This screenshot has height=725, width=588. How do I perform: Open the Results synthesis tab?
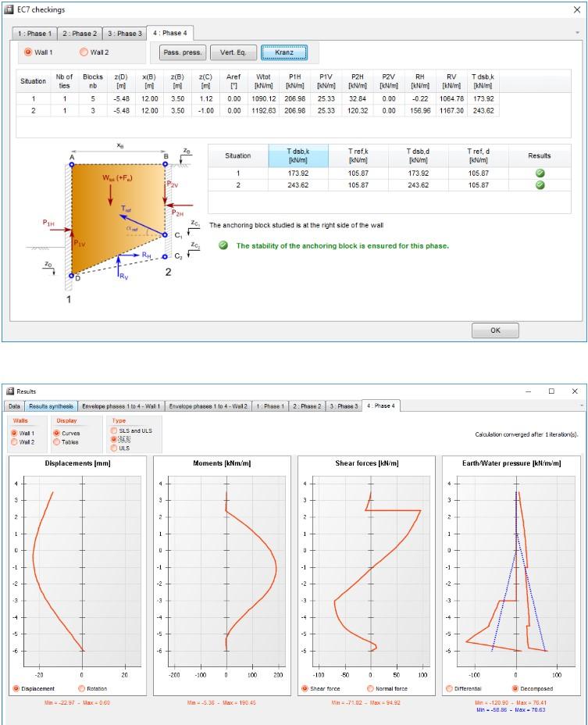pyautogui.click(x=51, y=406)
